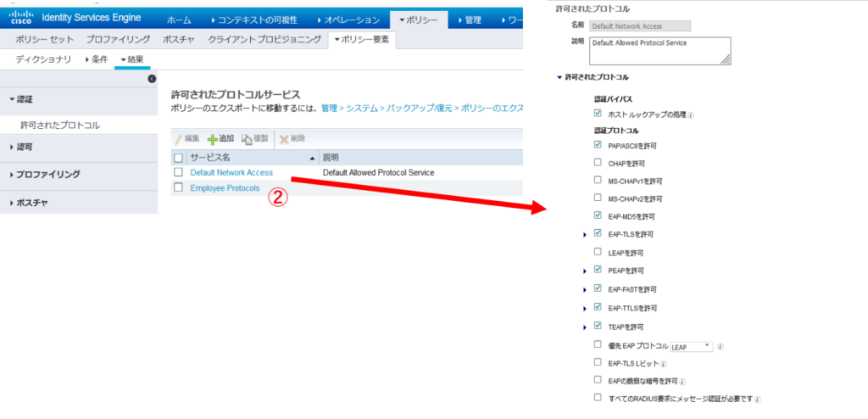Click the Cisco logo icon
The width and height of the screenshot is (868, 419).
pos(20,18)
